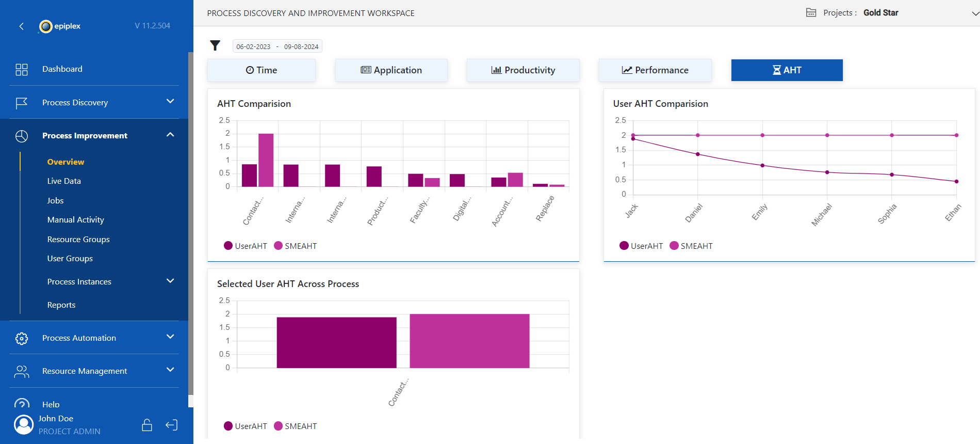The width and height of the screenshot is (980, 444).
Task: Toggle UserAHT legend in User AHT Comparision
Action: click(x=641, y=246)
